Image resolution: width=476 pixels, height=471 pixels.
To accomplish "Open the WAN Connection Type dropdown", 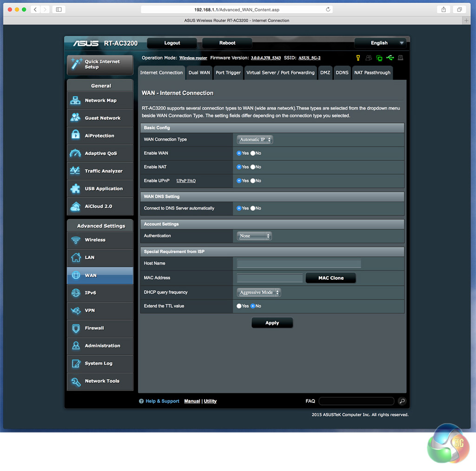I will (255, 140).
